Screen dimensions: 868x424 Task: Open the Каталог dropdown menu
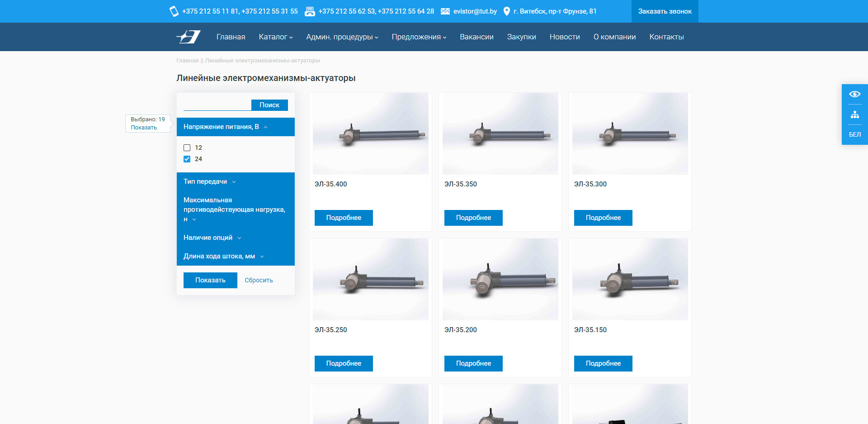275,37
